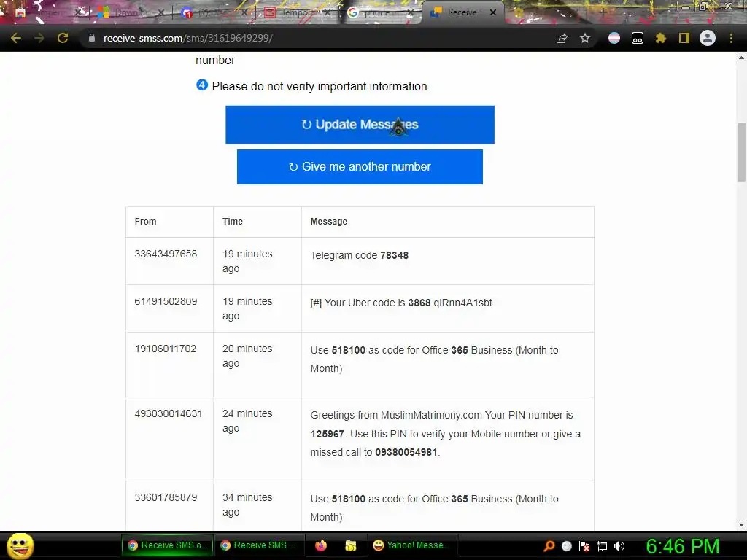This screenshot has height=560, width=747.
Task: Click the forward navigation arrow
Action: pos(39,38)
